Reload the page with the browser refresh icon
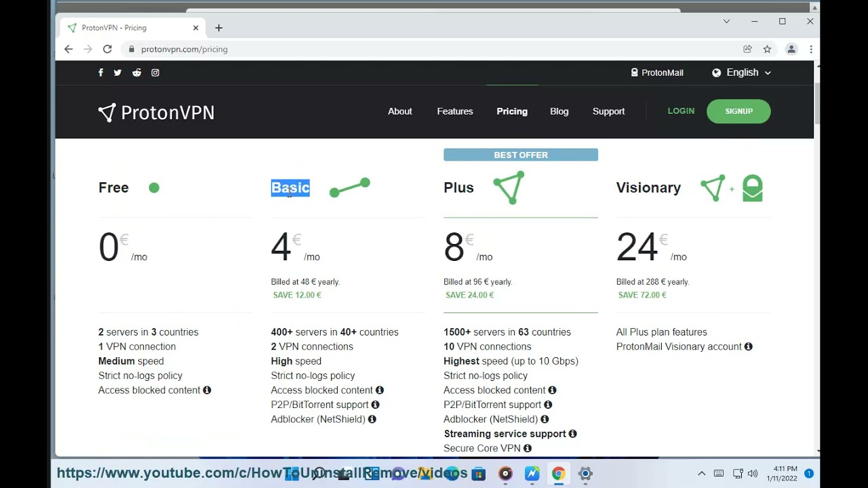868x488 pixels. [x=107, y=49]
